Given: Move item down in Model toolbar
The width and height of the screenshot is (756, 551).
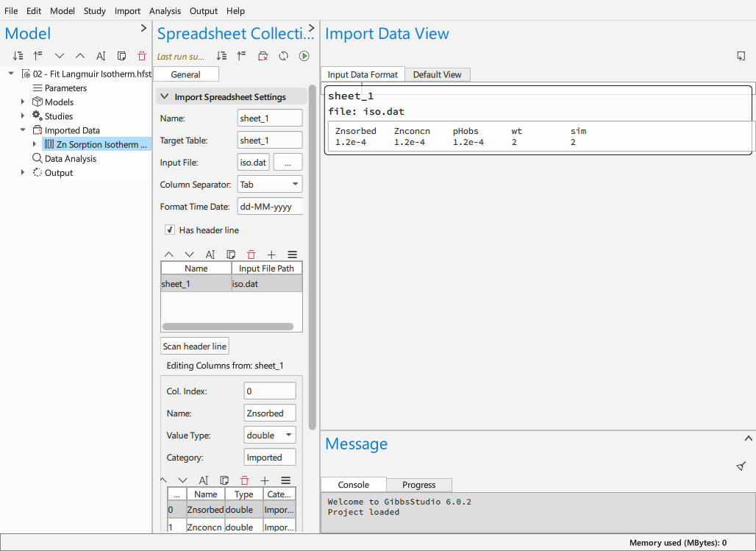Looking at the screenshot, I should coord(60,56).
